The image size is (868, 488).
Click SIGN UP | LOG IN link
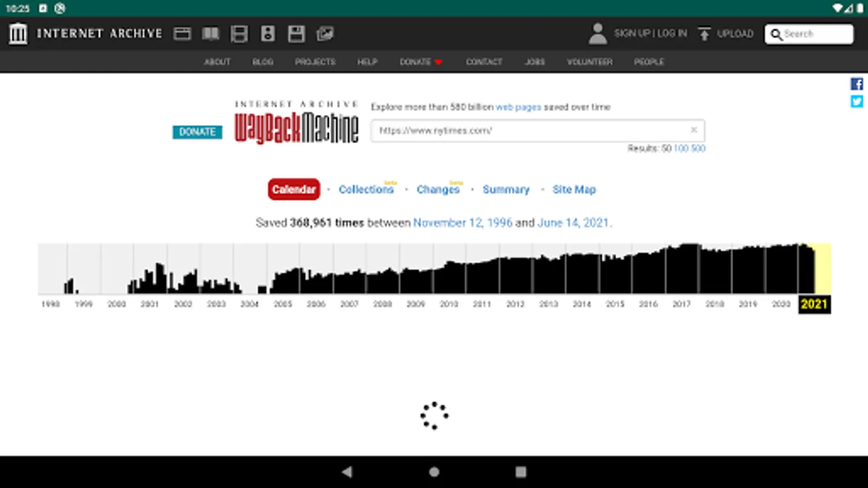pyautogui.click(x=650, y=34)
